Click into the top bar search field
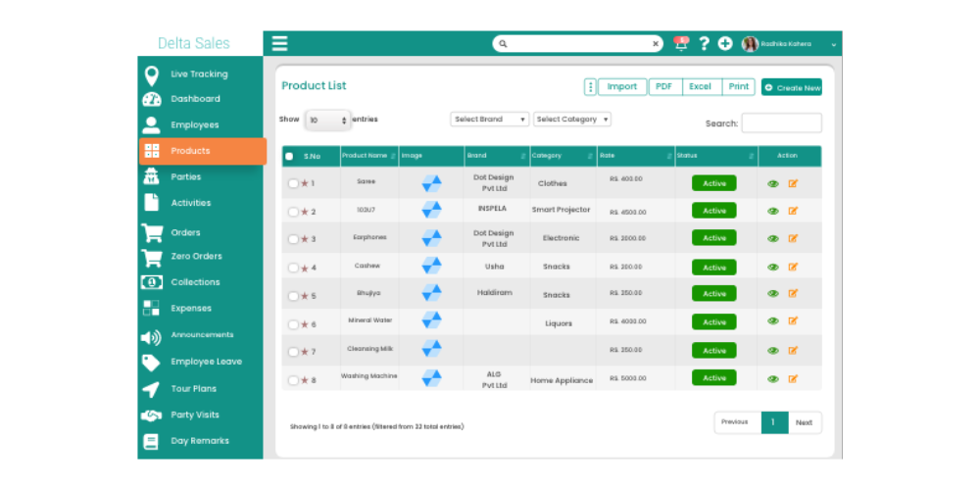The width and height of the screenshot is (980, 490). click(577, 44)
